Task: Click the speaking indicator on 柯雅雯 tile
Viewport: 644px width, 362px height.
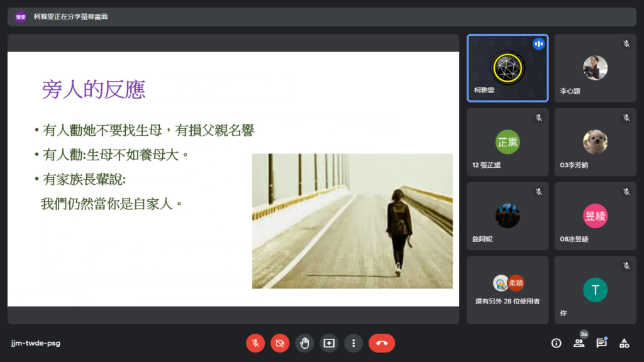Action: tap(538, 44)
